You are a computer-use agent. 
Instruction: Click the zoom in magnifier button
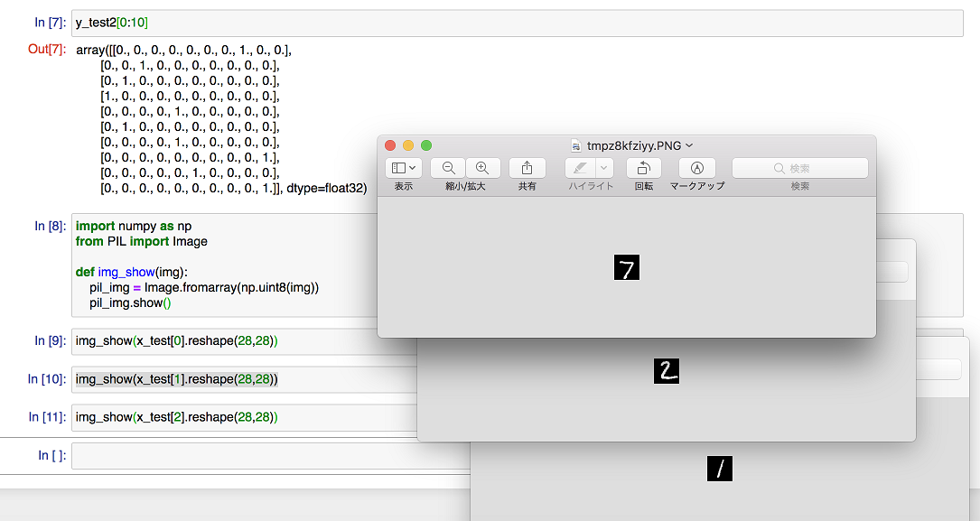pyautogui.click(x=482, y=168)
